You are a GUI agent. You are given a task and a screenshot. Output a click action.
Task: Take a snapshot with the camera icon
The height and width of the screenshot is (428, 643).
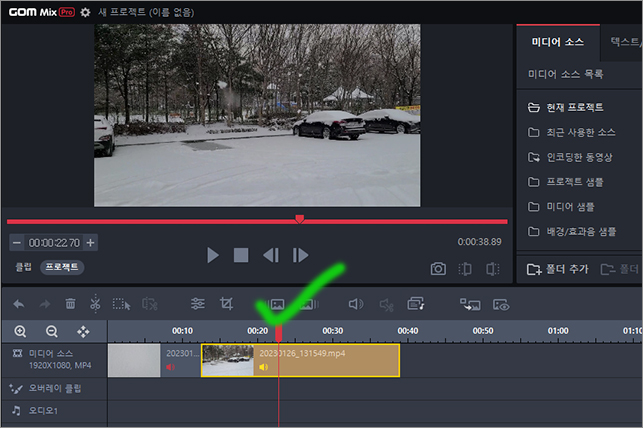[x=438, y=269]
